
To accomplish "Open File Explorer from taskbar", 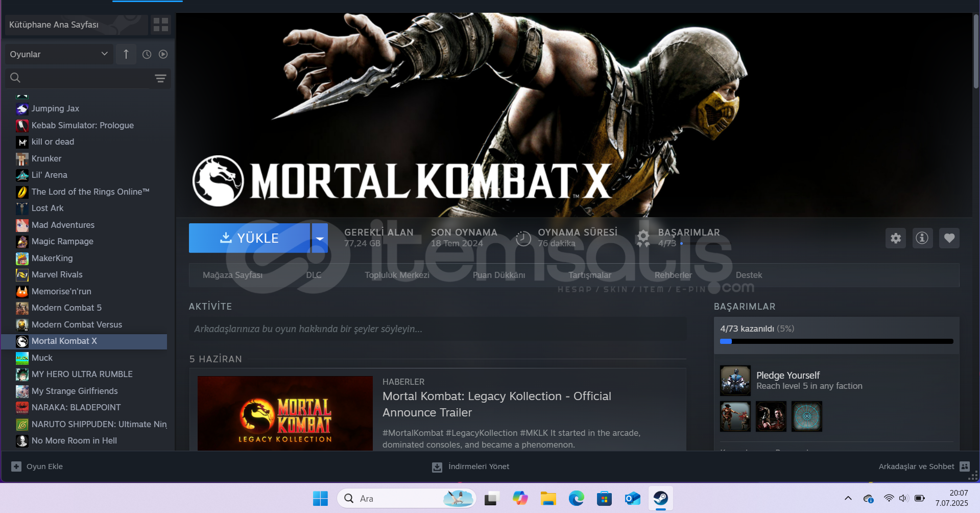I will tap(548, 498).
